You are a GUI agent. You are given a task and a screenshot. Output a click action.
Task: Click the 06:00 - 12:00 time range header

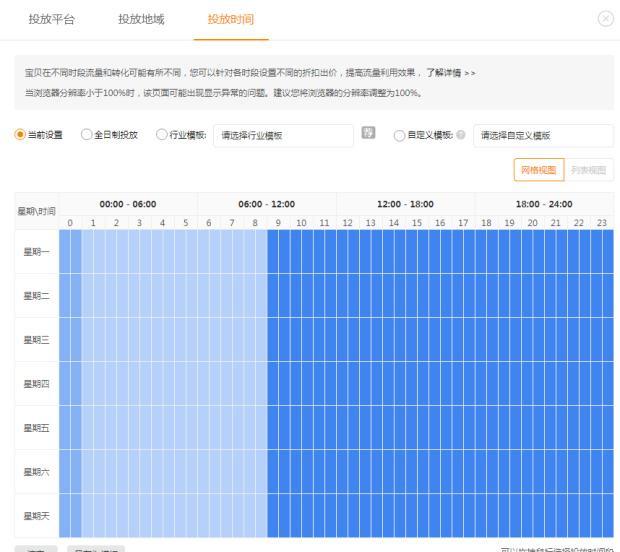tap(267, 204)
